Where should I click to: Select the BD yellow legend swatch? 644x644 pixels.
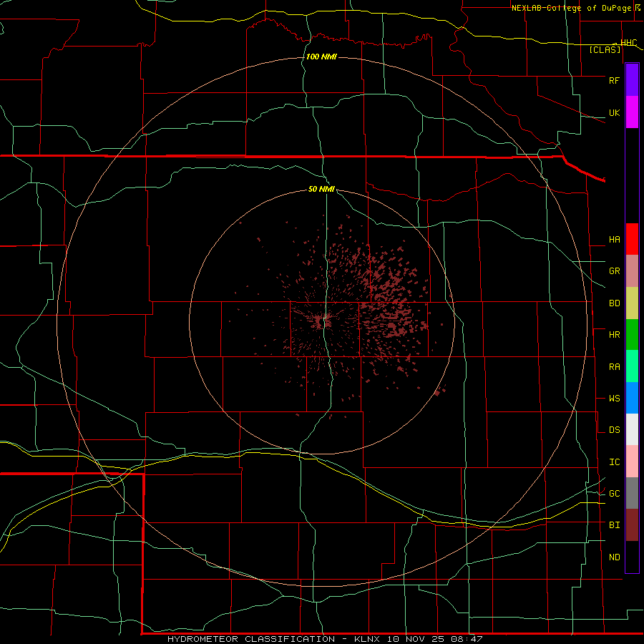(632, 303)
